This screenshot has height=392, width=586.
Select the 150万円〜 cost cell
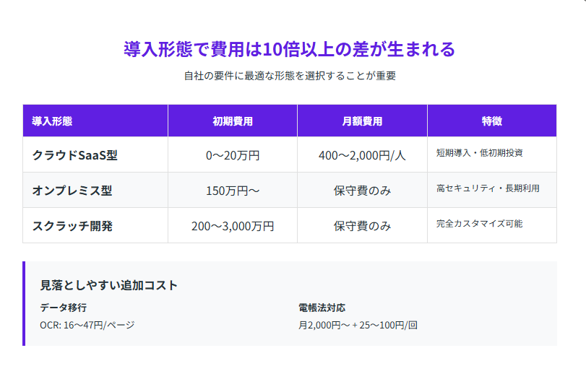pos(232,191)
